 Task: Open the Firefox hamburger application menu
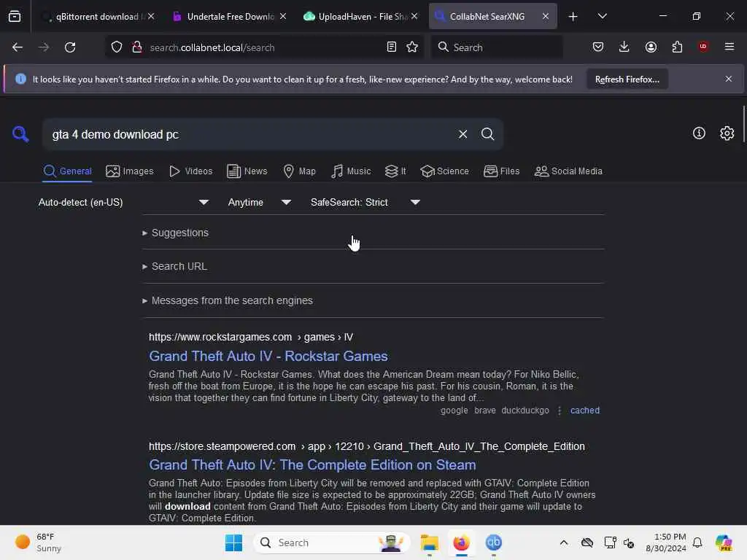(729, 47)
